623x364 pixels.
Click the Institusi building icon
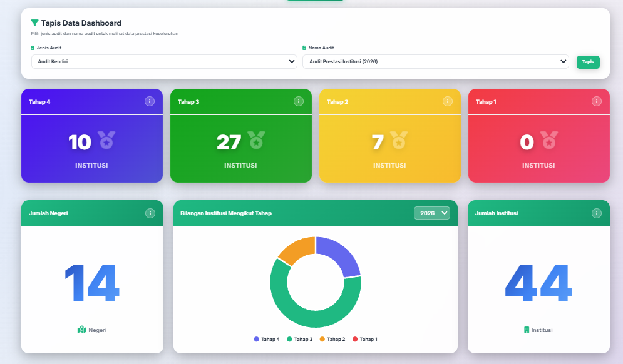tap(527, 330)
